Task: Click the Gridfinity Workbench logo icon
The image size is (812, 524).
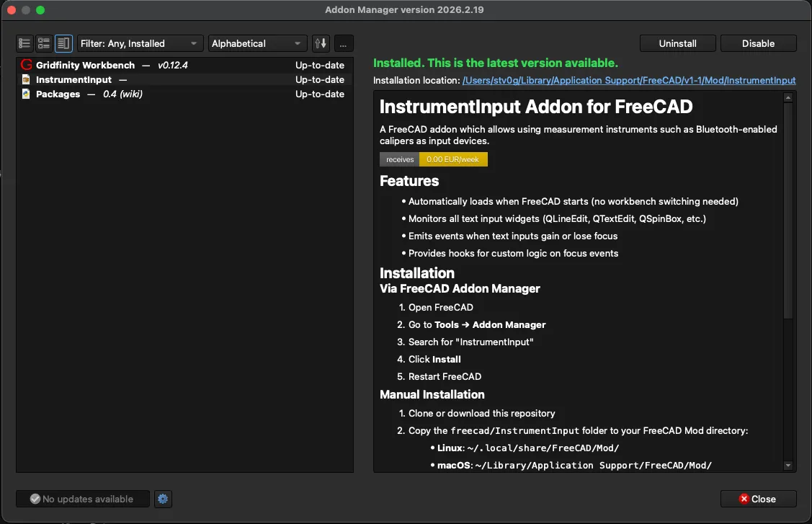Action: pos(26,65)
